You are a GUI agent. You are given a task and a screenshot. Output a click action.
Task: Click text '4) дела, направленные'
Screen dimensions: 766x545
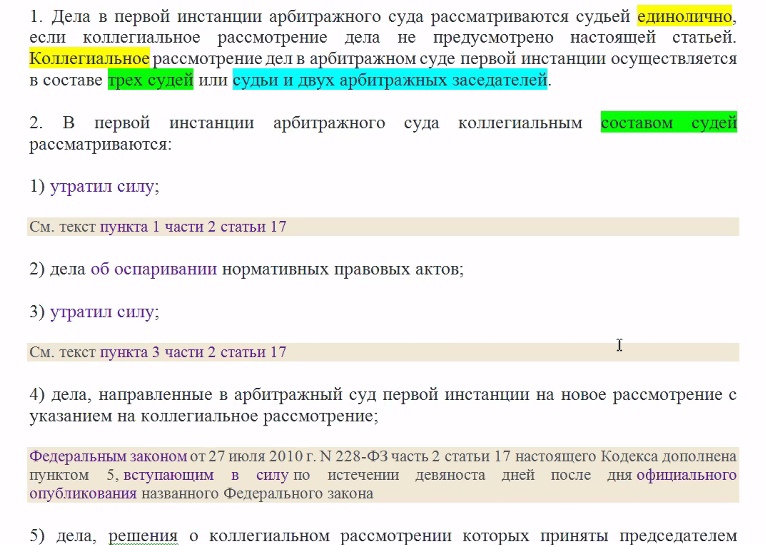point(121,395)
